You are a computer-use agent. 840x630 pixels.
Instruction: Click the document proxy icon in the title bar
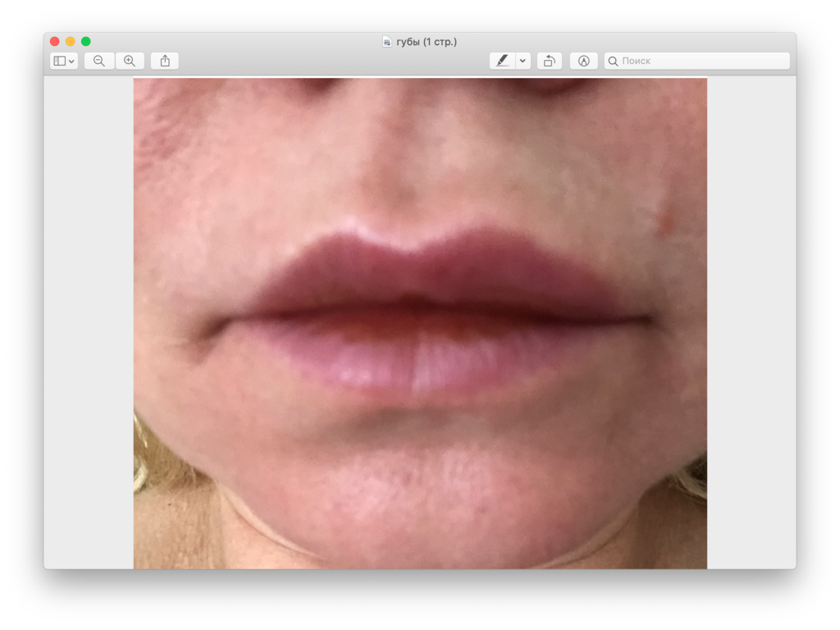click(387, 42)
